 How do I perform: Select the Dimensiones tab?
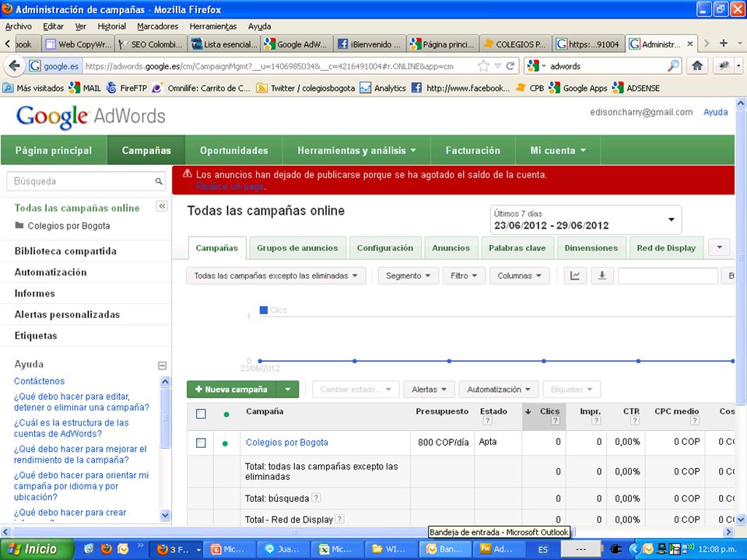591,248
